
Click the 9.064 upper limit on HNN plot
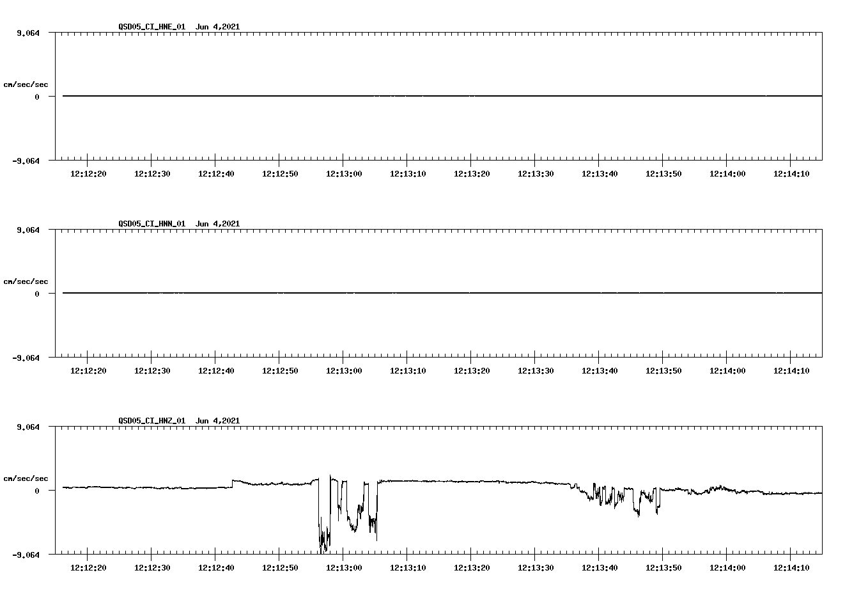28,230
